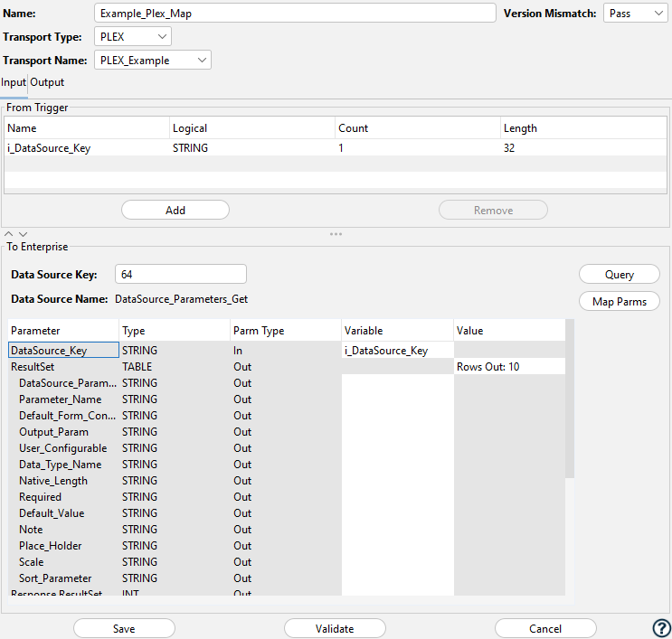The height and width of the screenshot is (639, 672).
Task: Click the i_DataSource_Key variable cell
Action: pos(397,350)
